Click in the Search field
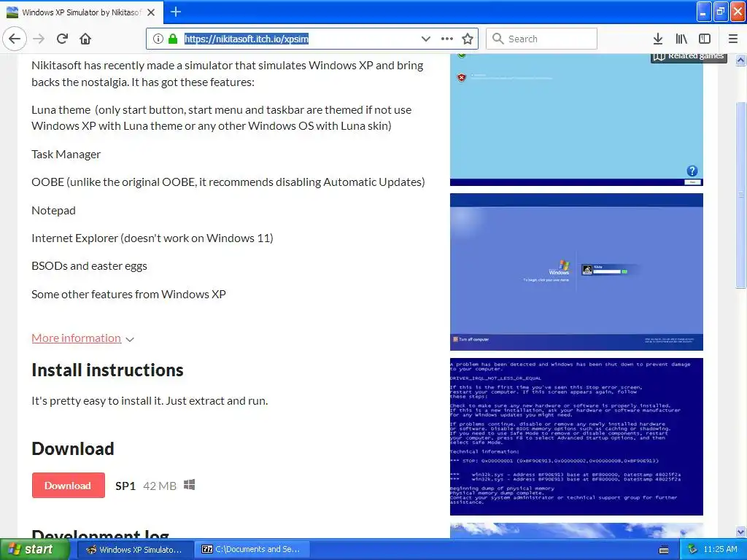The width and height of the screenshot is (747, 560). click(542, 39)
